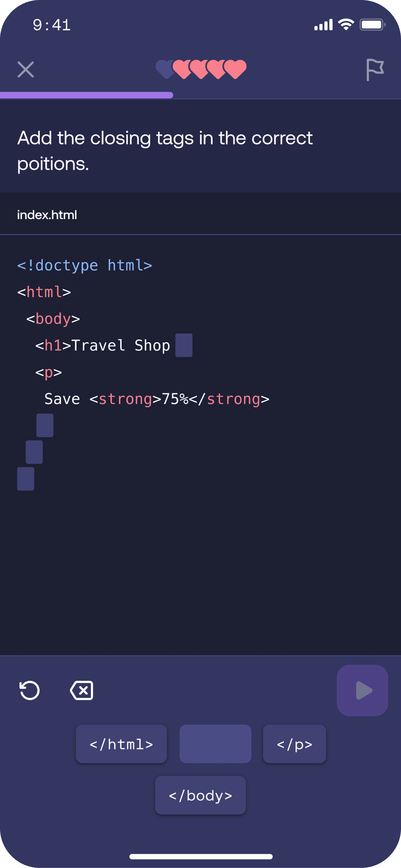Image resolution: width=401 pixels, height=868 pixels.
Task: Click the blank slot after the h1 Travel Shop text
Action: [183, 345]
